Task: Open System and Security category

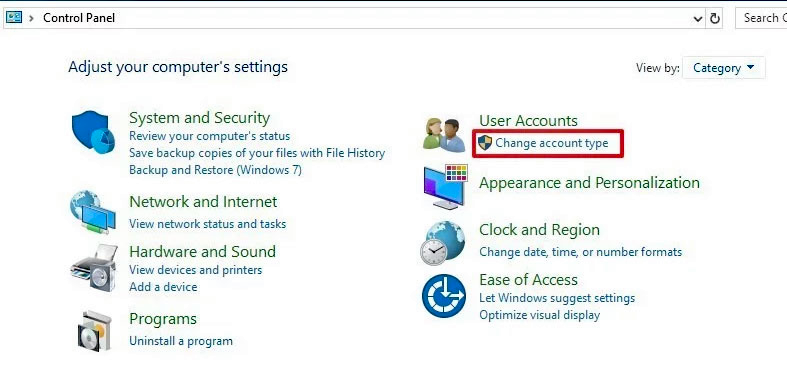Action: click(x=199, y=118)
